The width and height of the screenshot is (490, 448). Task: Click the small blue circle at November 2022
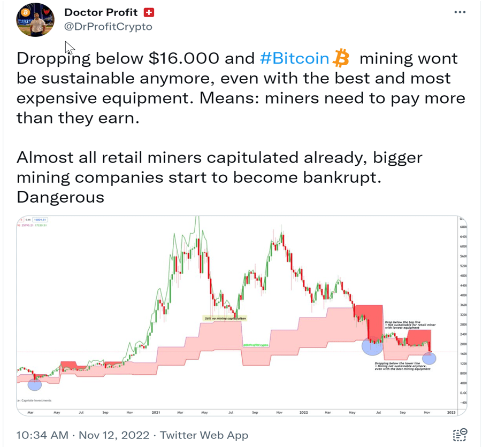[429, 358]
